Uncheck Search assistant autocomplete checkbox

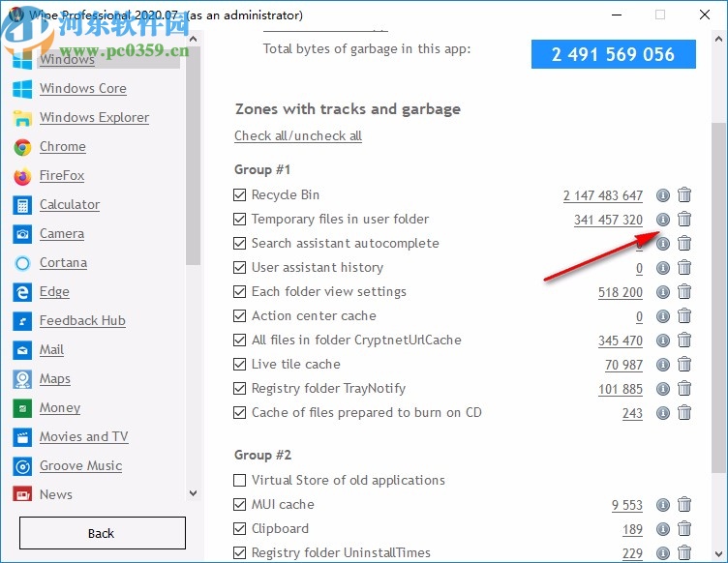[x=239, y=243]
